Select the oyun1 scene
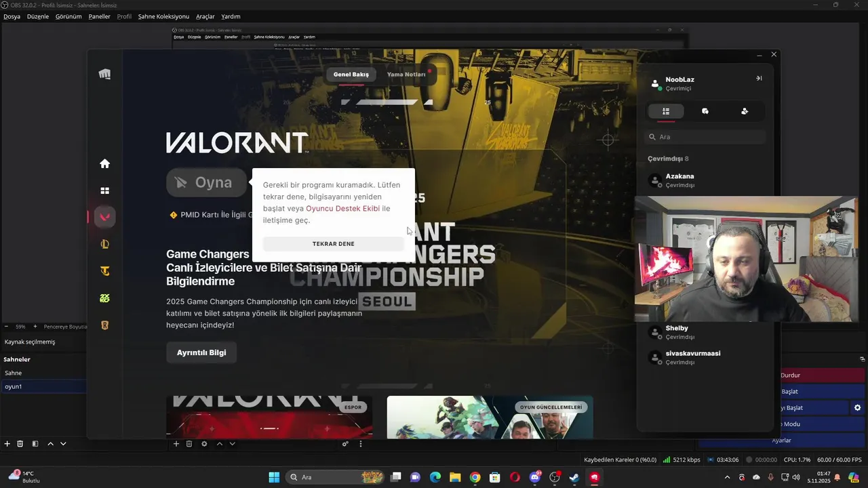 (x=43, y=386)
